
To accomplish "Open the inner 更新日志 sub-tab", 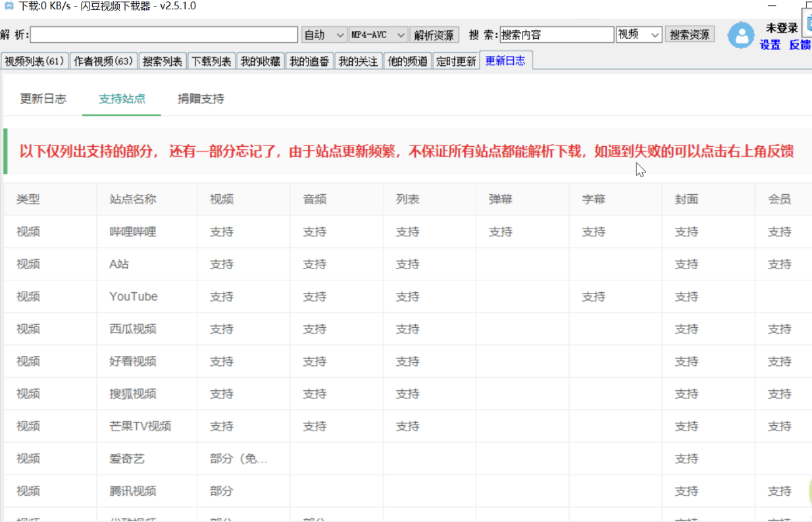I will [x=43, y=99].
